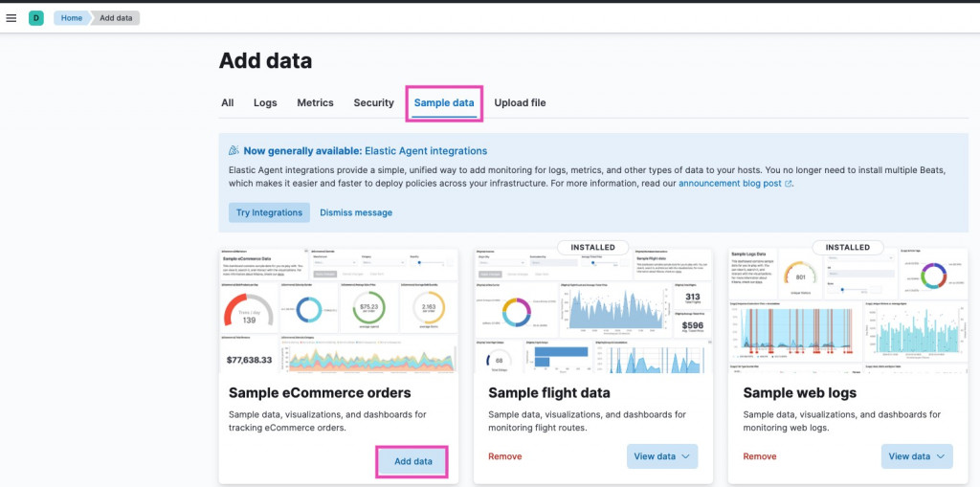The height and width of the screenshot is (487, 980).
Task: Open the hamburger navigation menu
Action: (11, 18)
